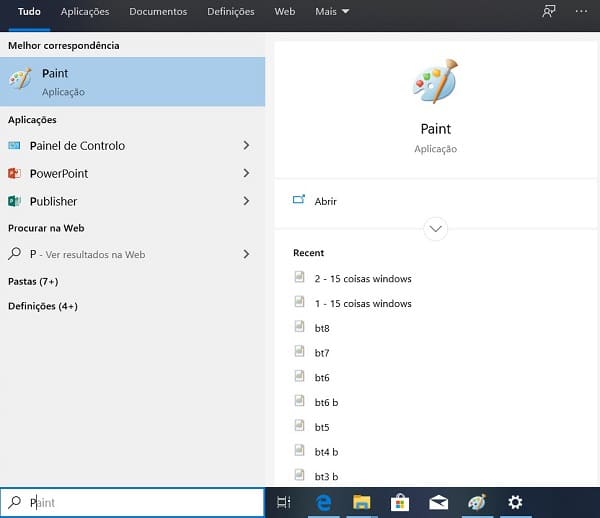
Task: Open Mail app from taskbar
Action: 439,502
